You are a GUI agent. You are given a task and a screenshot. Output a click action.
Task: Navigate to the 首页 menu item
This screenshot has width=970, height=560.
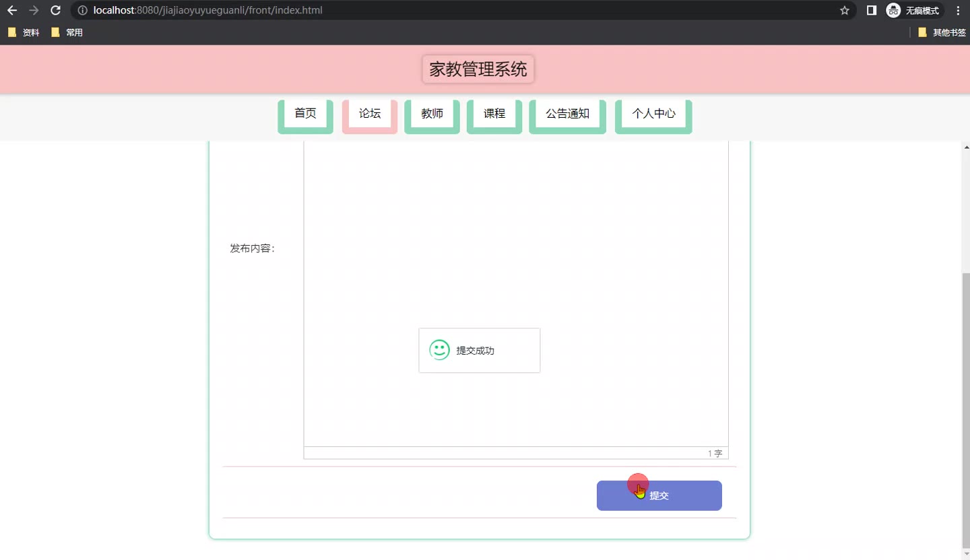click(x=305, y=114)
